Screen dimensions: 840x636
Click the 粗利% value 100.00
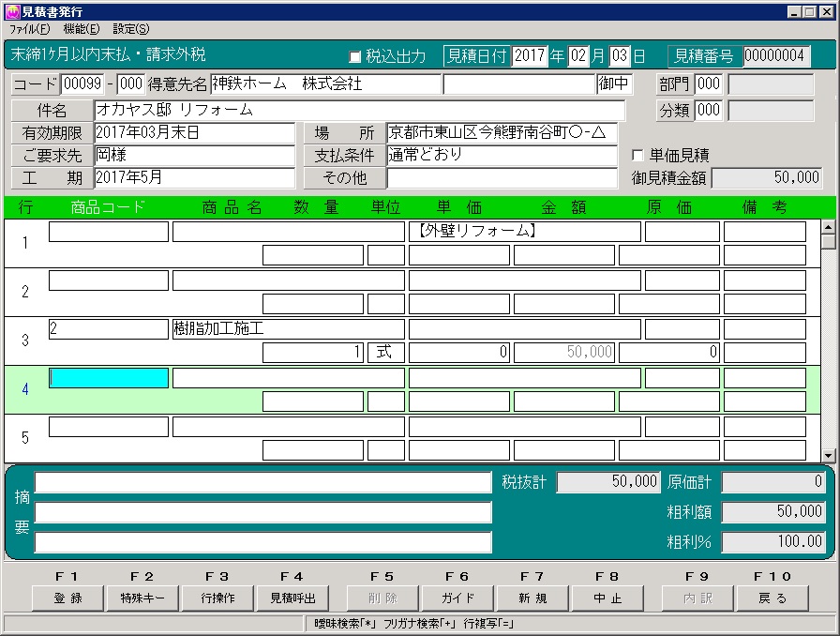tap(773, 541)
